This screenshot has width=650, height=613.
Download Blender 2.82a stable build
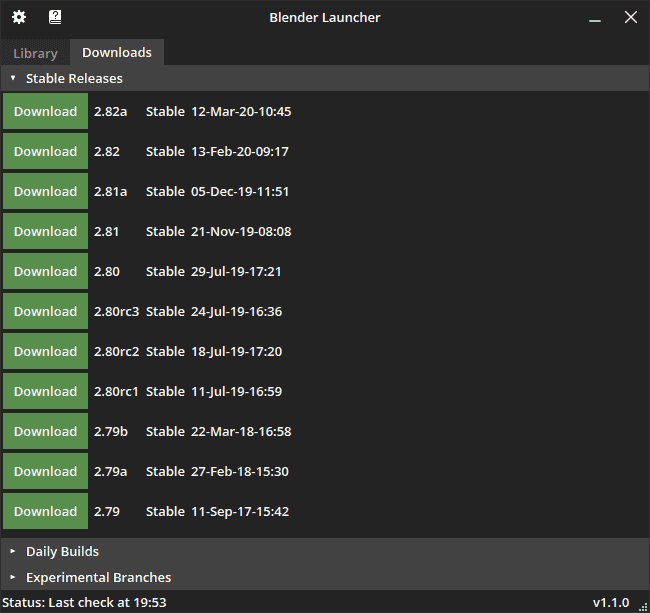click(x=46, y=111)
